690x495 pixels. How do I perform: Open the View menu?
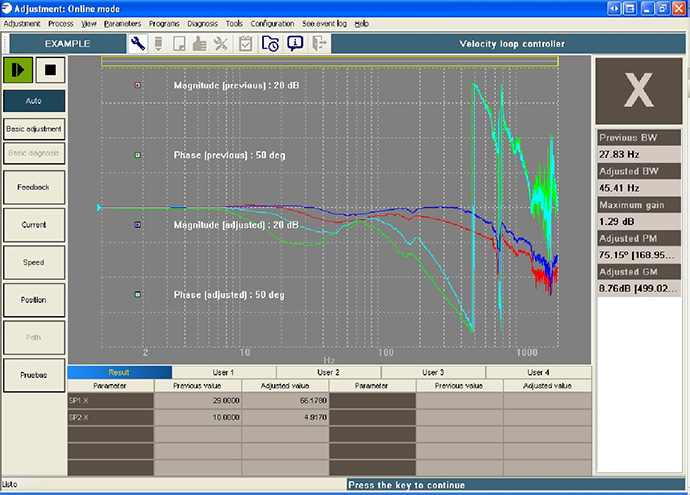89,24
